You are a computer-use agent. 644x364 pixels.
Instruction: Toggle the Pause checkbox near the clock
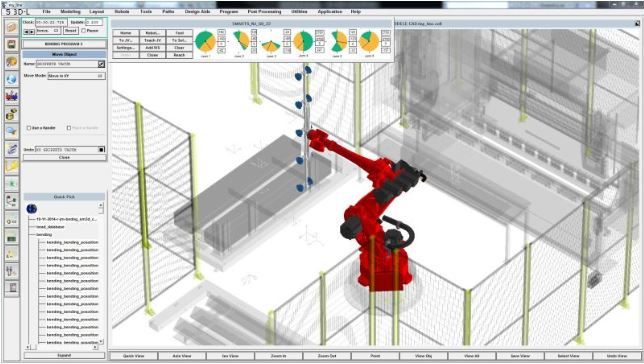(83, 31)
